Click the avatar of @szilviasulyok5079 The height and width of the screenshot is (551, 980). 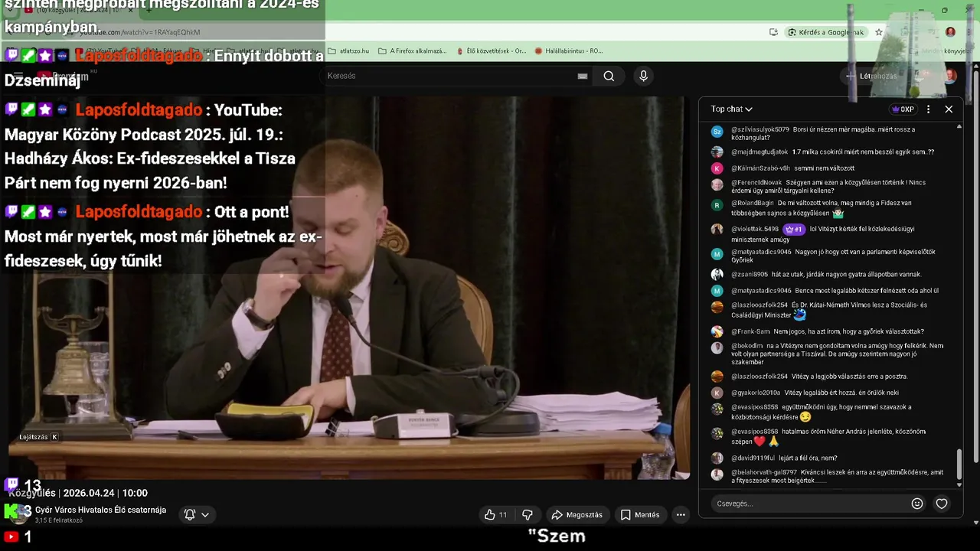click(717, 132)
